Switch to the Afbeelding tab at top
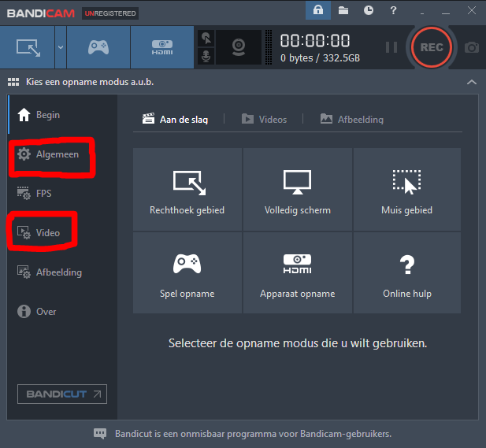 (352, 119)
